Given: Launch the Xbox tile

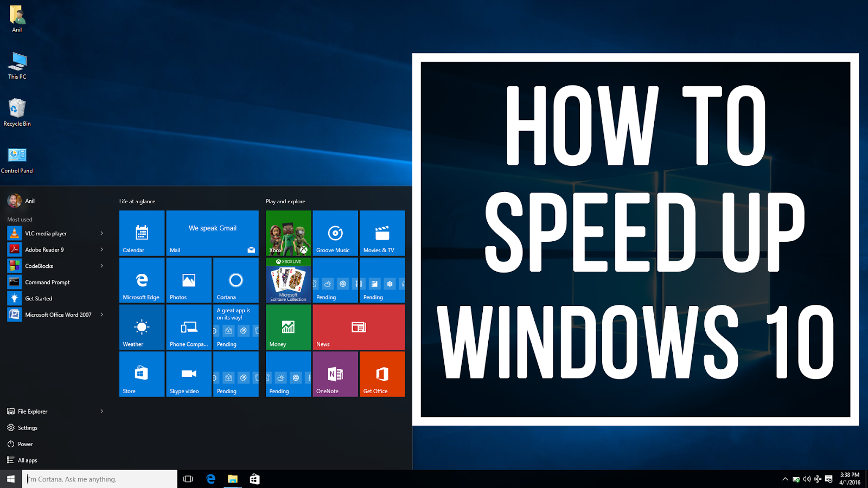Looking at the screenshot, I should tap(288, 233).
